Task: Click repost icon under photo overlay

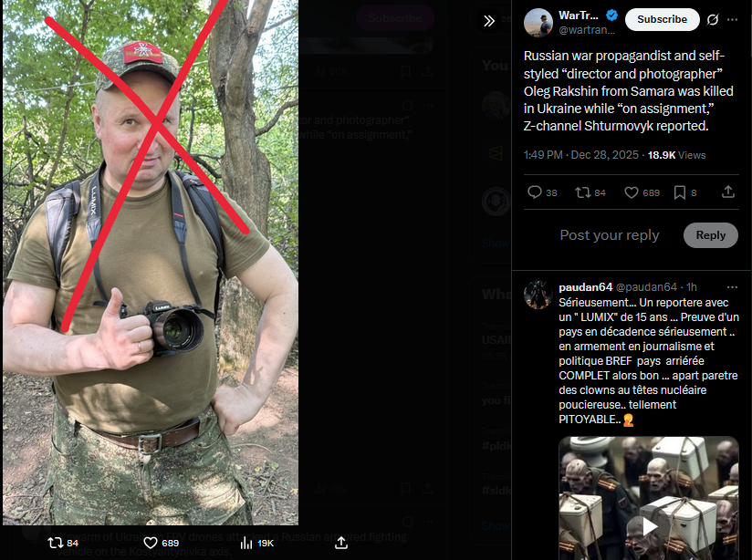Action: (55, 543)
